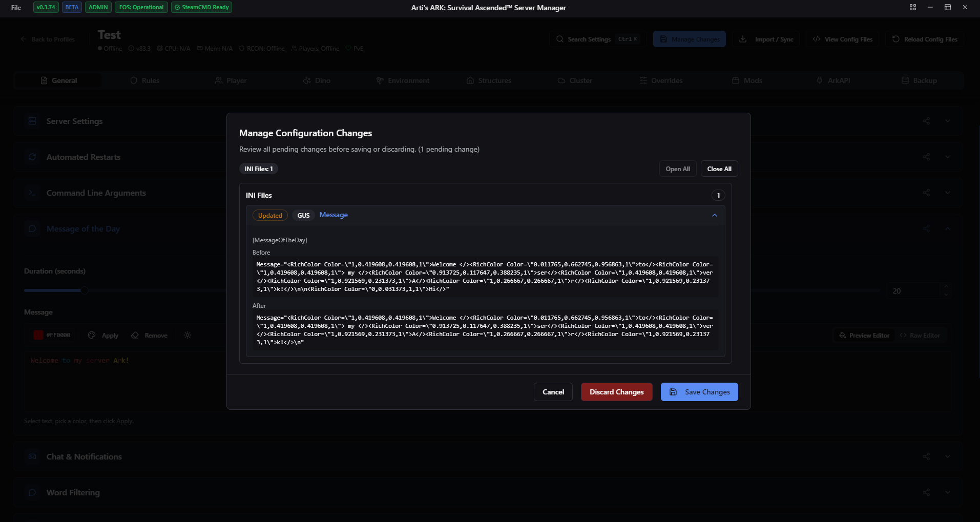Screen dimensions: 980x522
Task: Click the Reload Config Files icon button
Action: (x=895, y=39)
